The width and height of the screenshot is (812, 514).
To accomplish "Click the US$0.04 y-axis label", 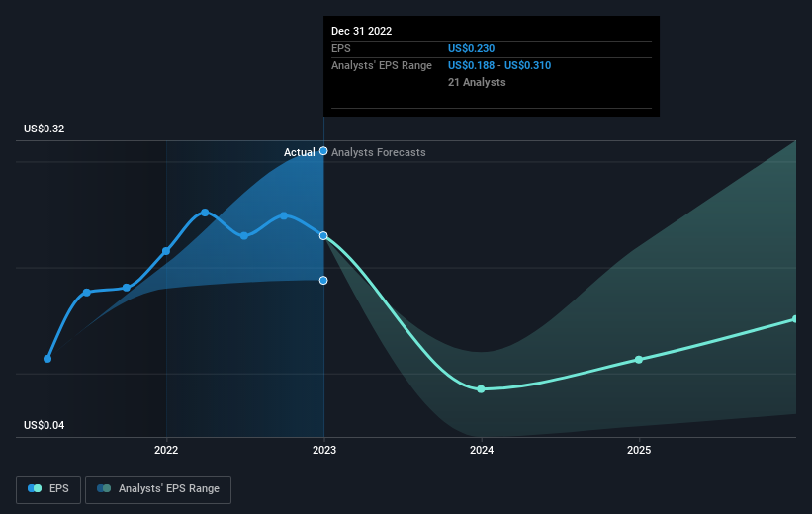I will pos(45,425).
